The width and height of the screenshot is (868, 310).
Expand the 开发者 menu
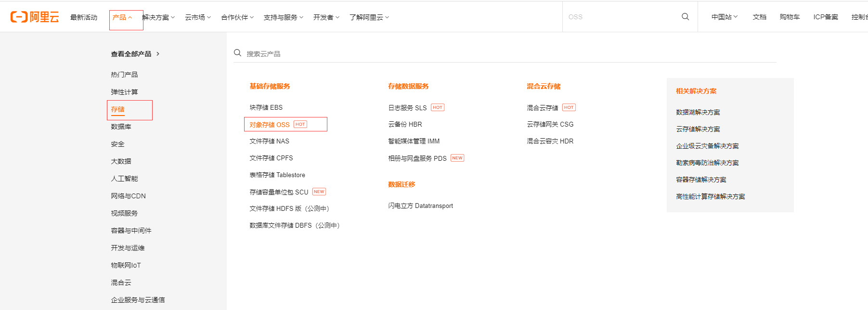click(326, 17)
